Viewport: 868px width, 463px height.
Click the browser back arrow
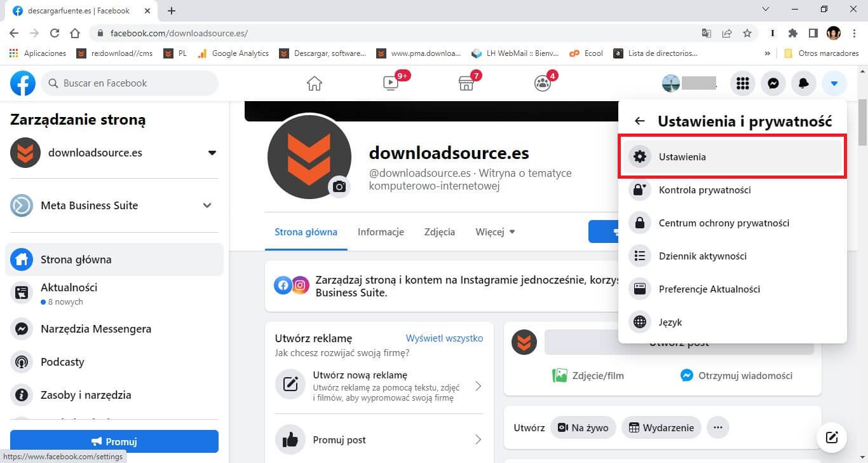14,33
